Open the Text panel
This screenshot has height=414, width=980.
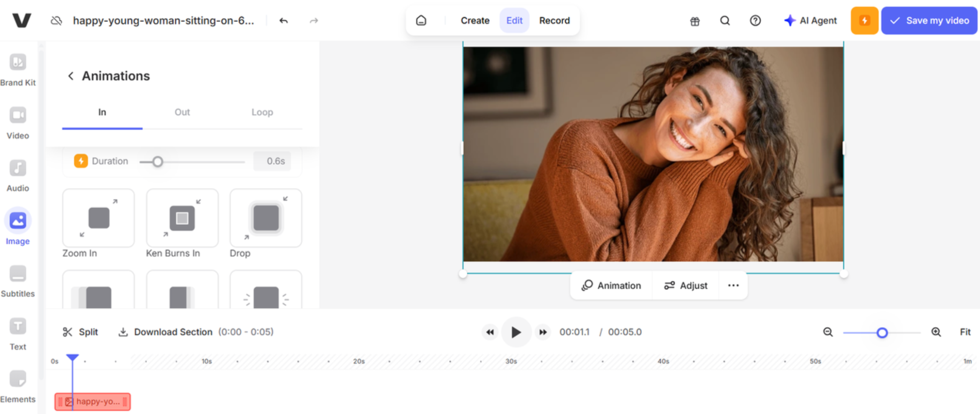[17, 333]
